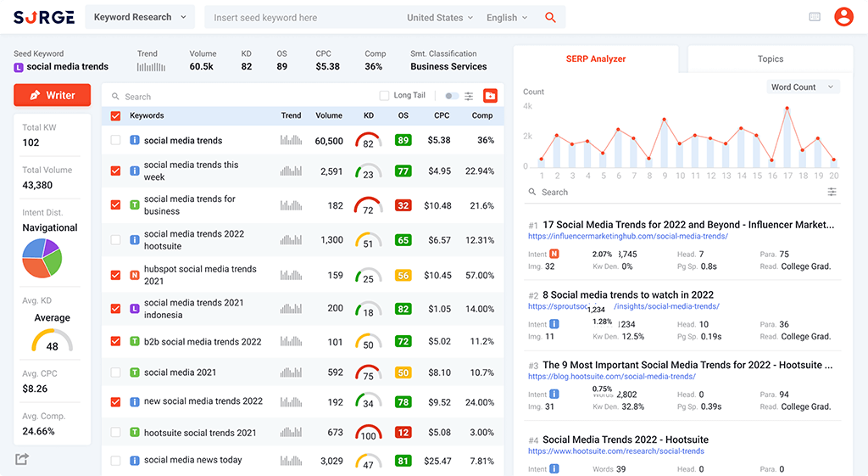Sort by the Volume column header
The image size is (868, 476).
329,115
